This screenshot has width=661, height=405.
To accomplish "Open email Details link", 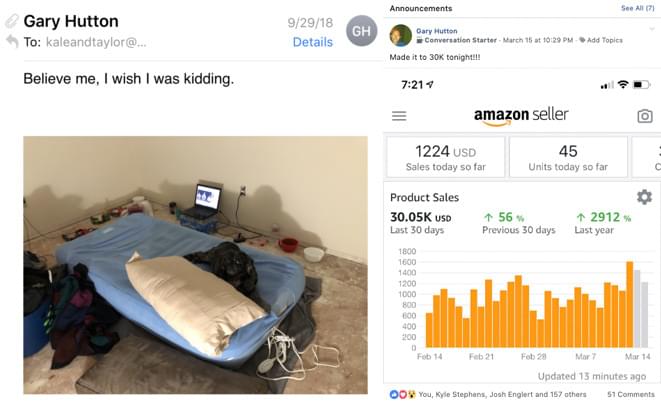I will tap(312, 42).
